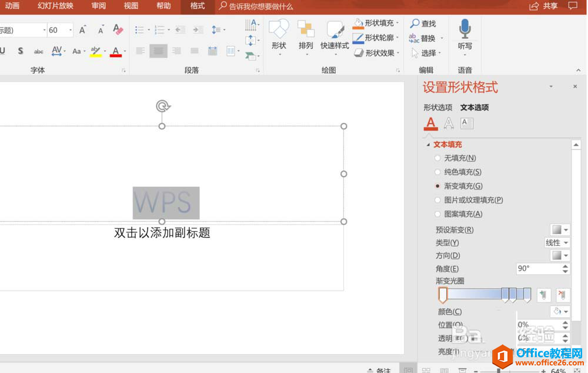Click the yellow text highlight color icon
Screen dimensions: 588x373
click(x=95, y=51)
